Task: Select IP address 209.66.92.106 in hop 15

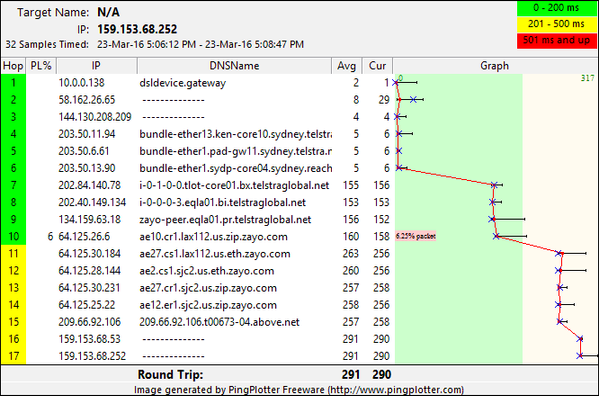Action: 89,322
